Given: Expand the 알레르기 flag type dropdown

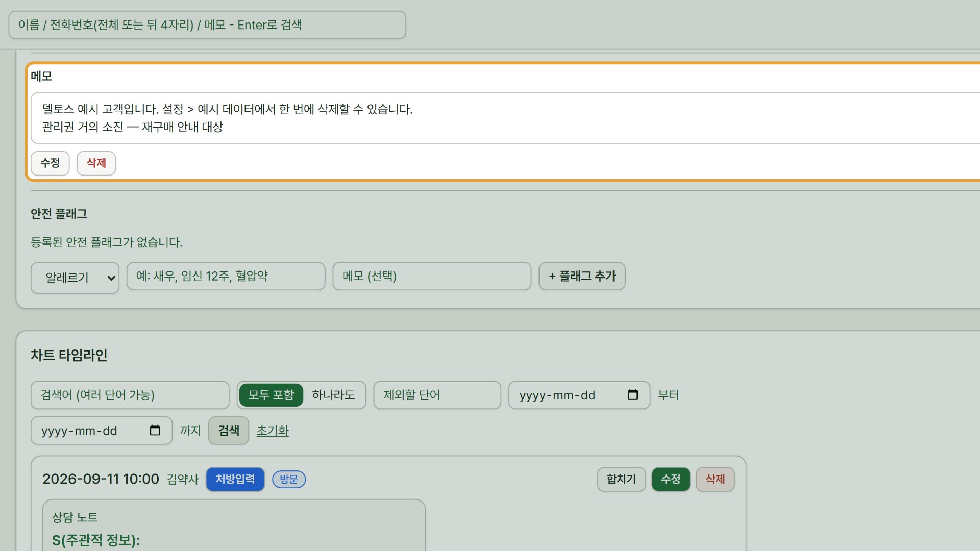Looking at the screenshot, I should pos(75,278).
